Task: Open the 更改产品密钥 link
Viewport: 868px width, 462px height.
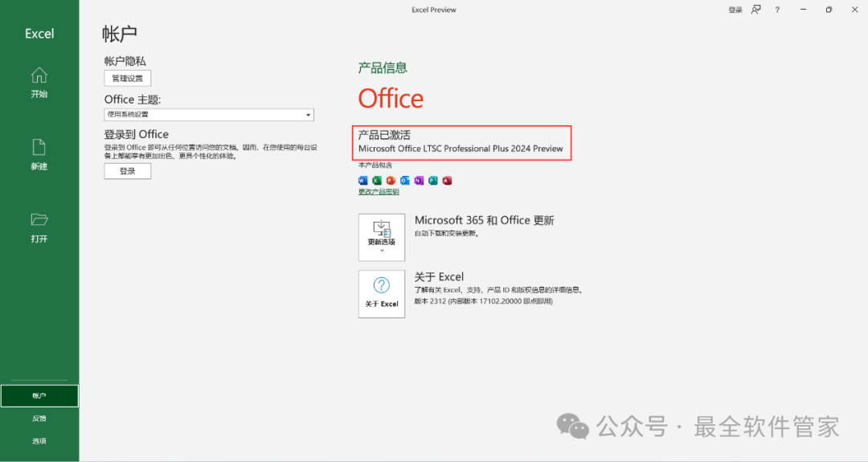Action: pos(379,192)
